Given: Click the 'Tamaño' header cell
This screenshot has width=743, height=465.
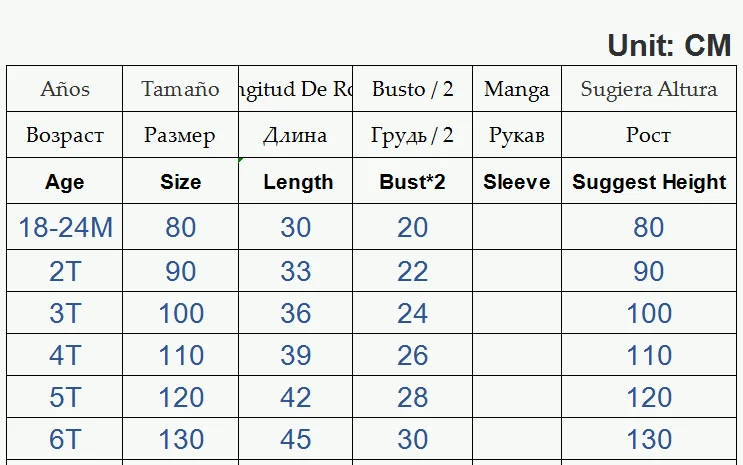Looking at the screenshot, I should click(180, 89).
